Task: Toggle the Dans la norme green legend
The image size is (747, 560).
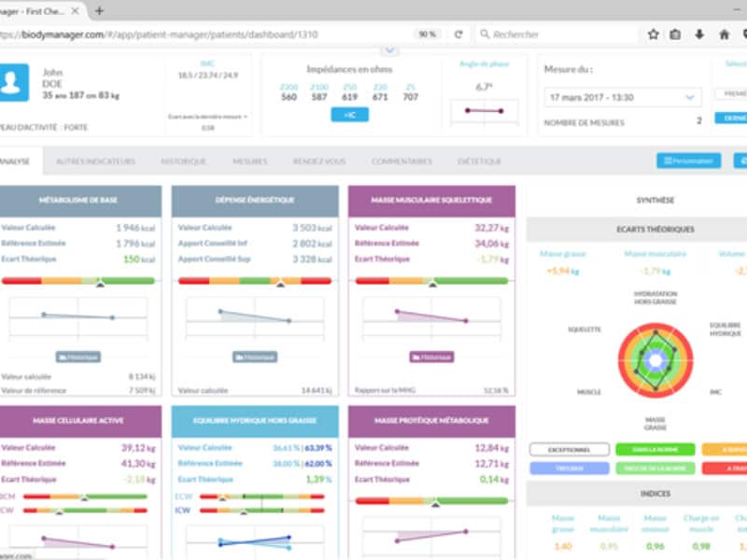Action: (654, 449)
